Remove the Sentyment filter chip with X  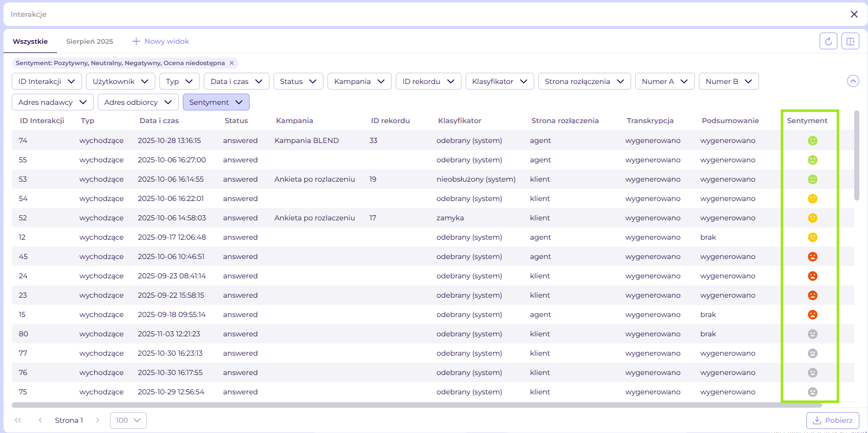click(x=232, y=63)
